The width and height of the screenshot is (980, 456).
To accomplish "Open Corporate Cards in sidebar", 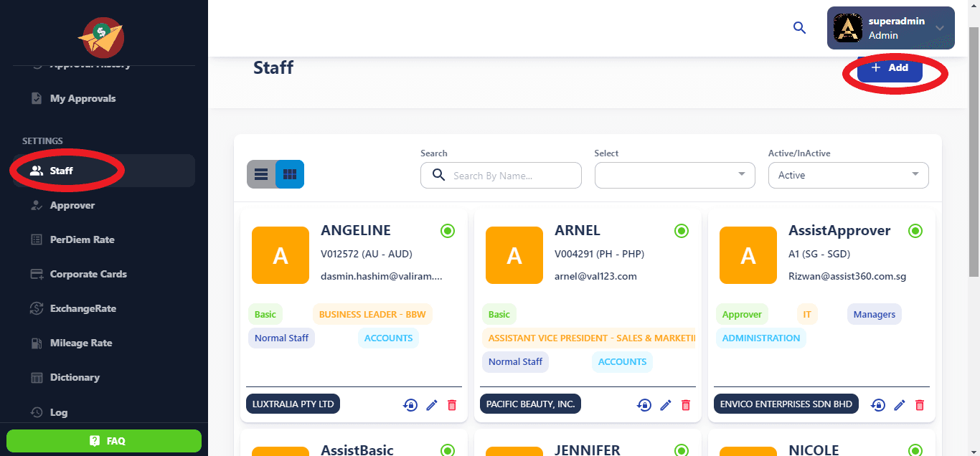I will (88, 274).
